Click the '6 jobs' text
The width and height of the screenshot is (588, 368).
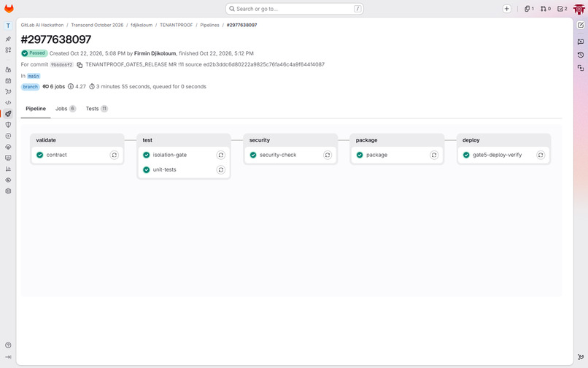[x=58, y=87]
